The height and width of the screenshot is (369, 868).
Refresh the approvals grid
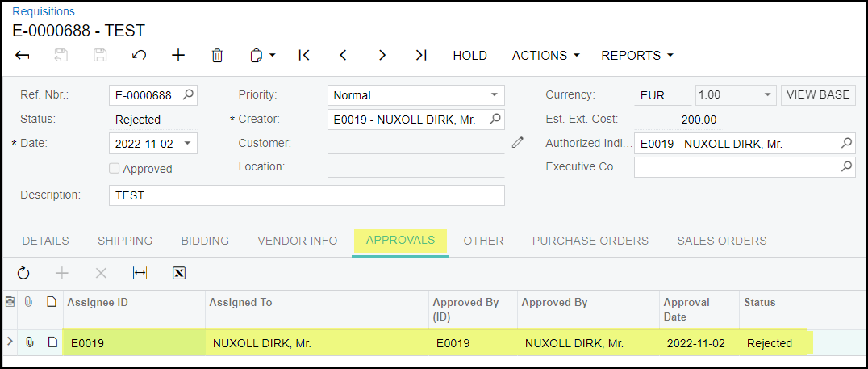coord(23,274)
